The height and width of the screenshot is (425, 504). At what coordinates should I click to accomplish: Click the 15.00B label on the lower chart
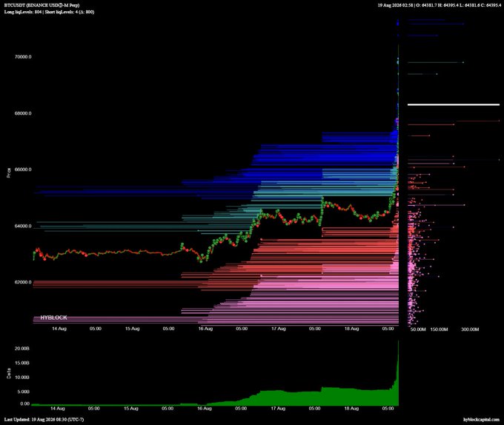click(x=22, y=363)
